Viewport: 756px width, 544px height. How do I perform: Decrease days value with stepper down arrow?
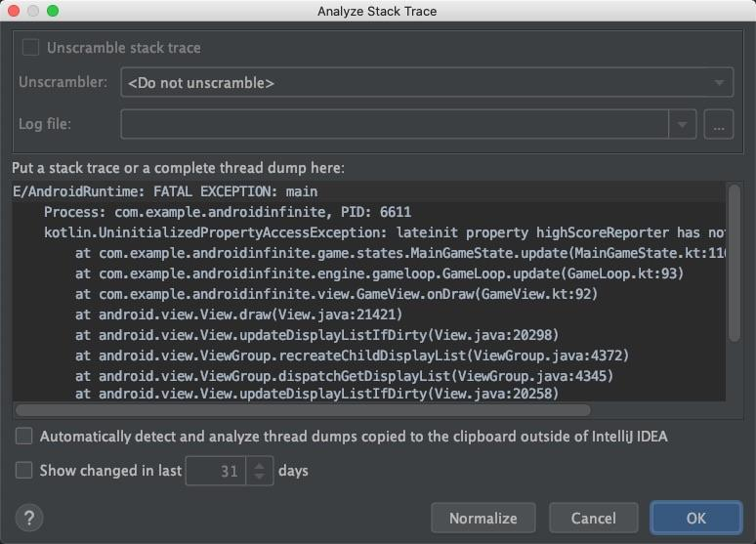tap(259, 477)
